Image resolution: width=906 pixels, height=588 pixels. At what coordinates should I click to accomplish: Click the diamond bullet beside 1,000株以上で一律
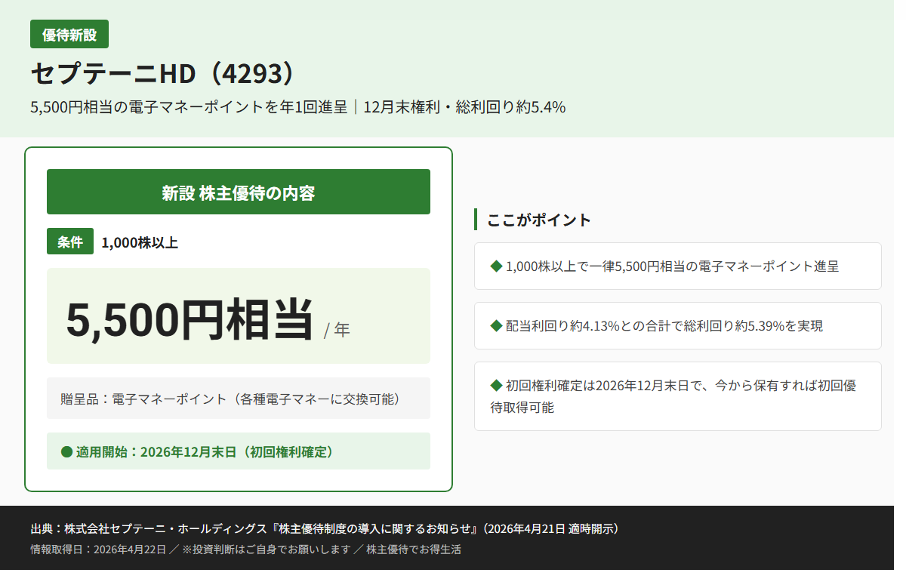click(x=496, y=266)
